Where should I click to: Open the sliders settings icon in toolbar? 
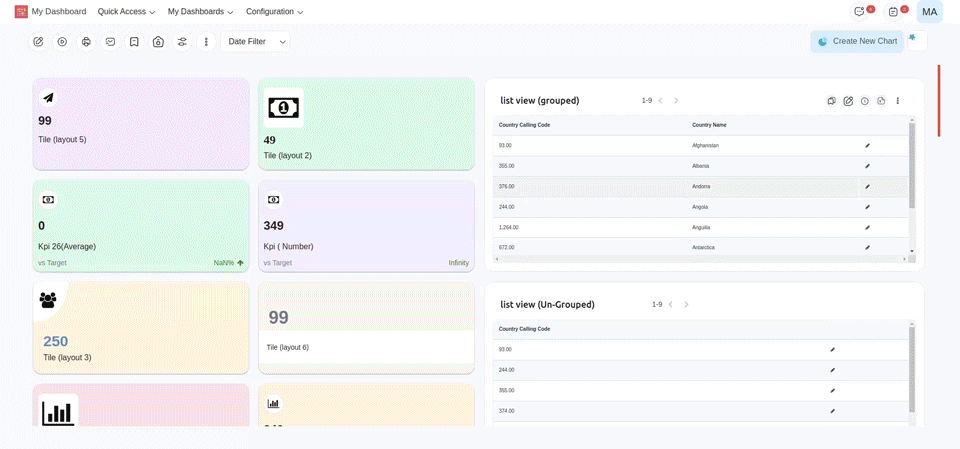182,42
